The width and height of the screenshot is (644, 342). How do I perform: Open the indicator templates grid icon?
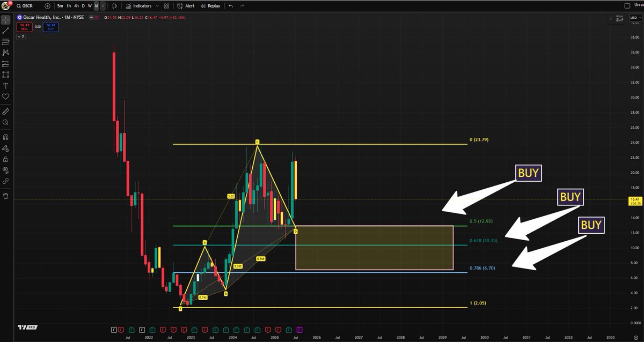pos(167,6)
